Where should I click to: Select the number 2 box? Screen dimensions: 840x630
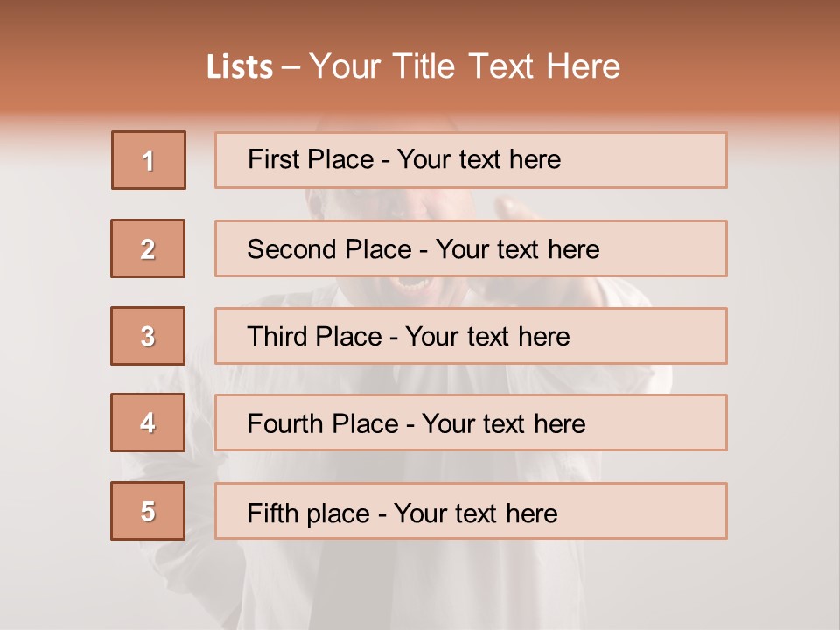coord(148,248)
